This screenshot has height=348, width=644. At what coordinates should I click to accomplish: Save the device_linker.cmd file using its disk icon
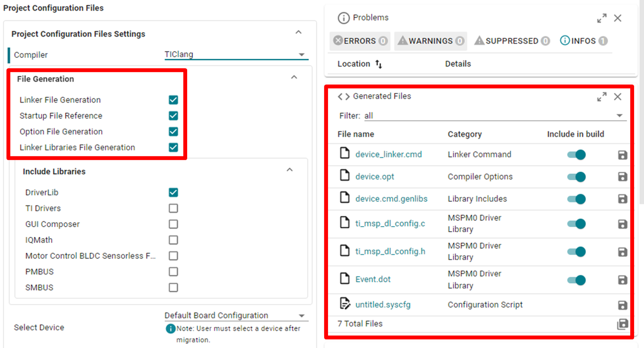622,155
